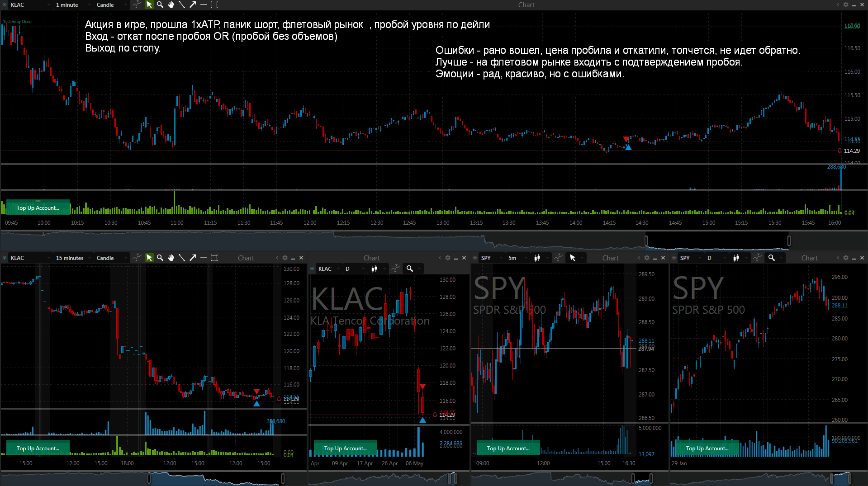Select the trend line tool in top chart toolbar
The width and height of the screenshot is (868, 486).
tap(182, 5)
